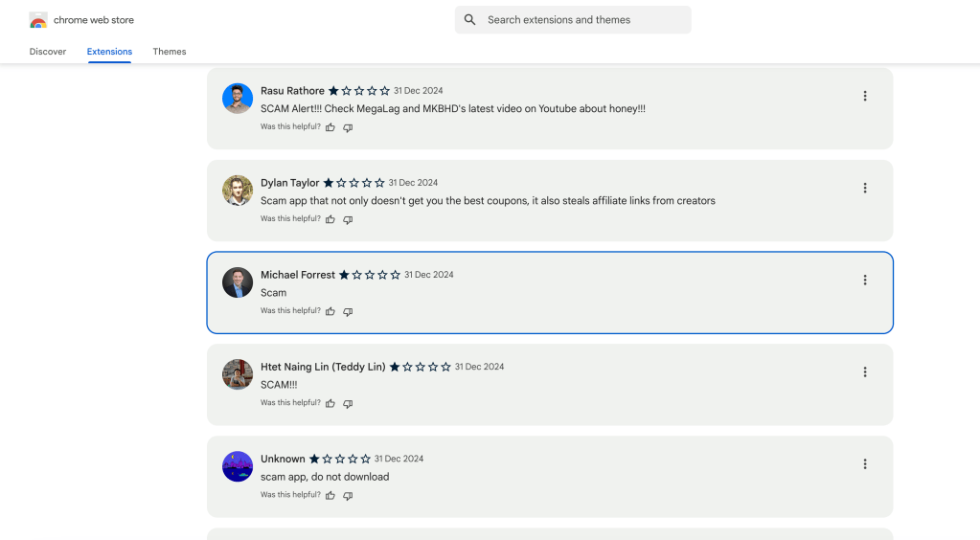Screen dimensions: 980x540
Task: Thumbs down Htet Naing Lin's review
Action: [x=348, y=403]
